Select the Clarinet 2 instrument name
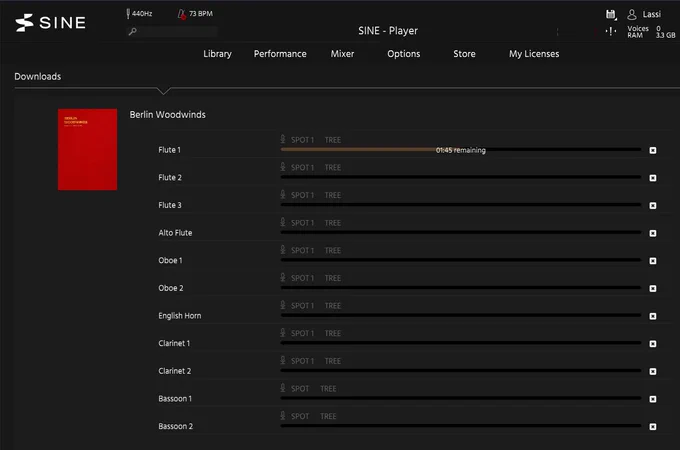The image size is (680, 450). [x=175, y=371]
